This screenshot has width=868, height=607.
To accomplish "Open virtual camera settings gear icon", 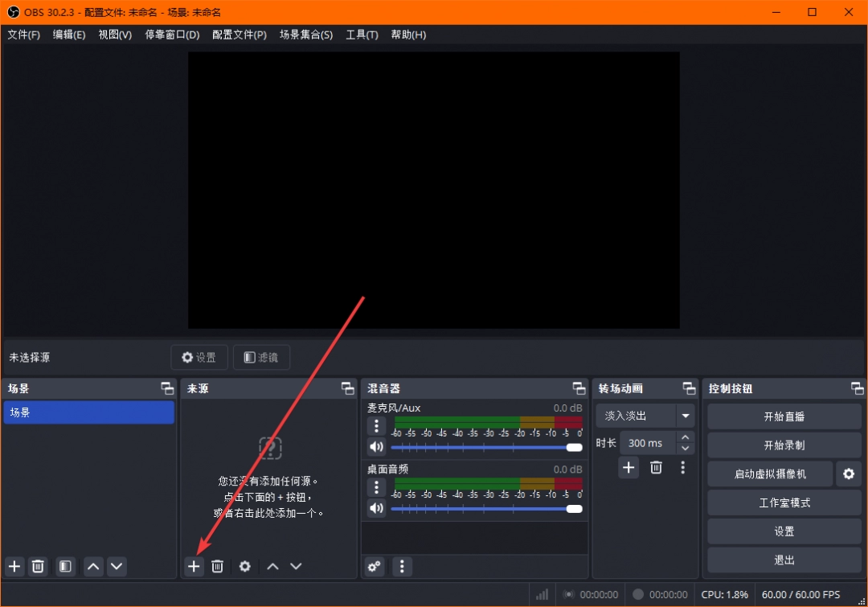I will (849, 474).
